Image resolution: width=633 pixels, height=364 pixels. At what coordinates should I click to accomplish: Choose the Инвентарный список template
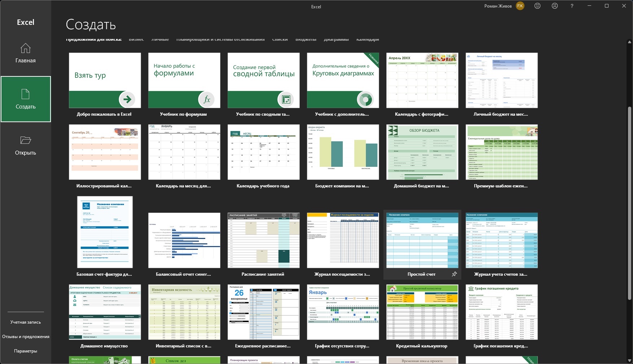click(184, 312)
